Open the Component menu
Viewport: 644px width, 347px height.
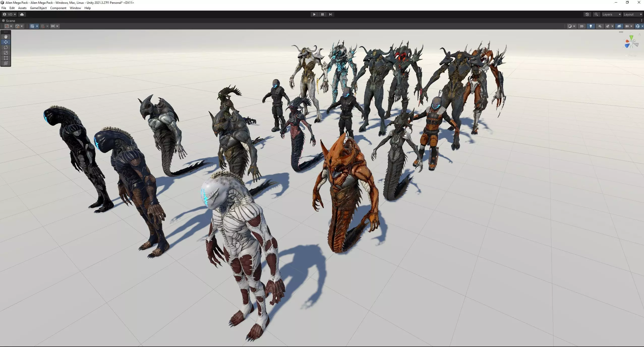58,8
